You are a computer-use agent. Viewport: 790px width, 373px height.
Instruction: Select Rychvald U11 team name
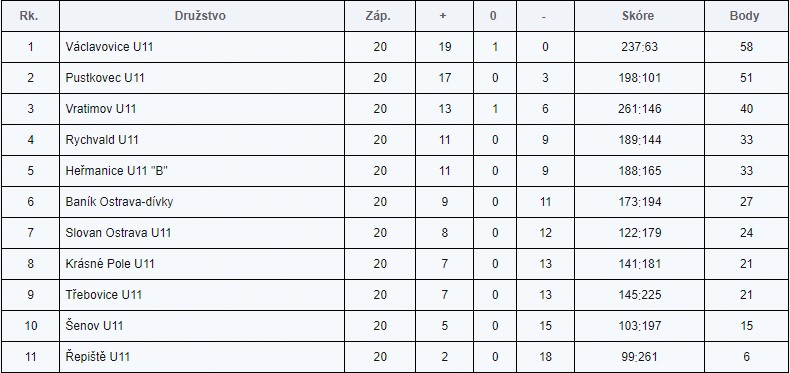coord(102,140)
